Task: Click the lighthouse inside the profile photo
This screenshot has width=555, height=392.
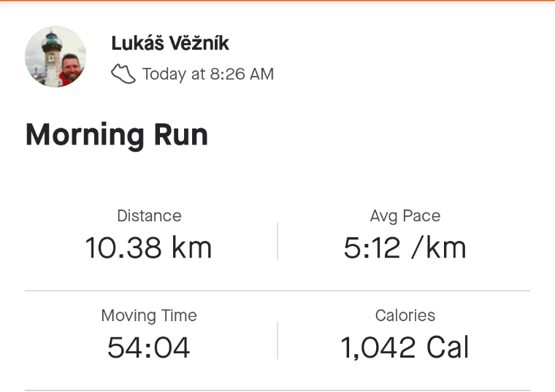Action: (51, 58)
